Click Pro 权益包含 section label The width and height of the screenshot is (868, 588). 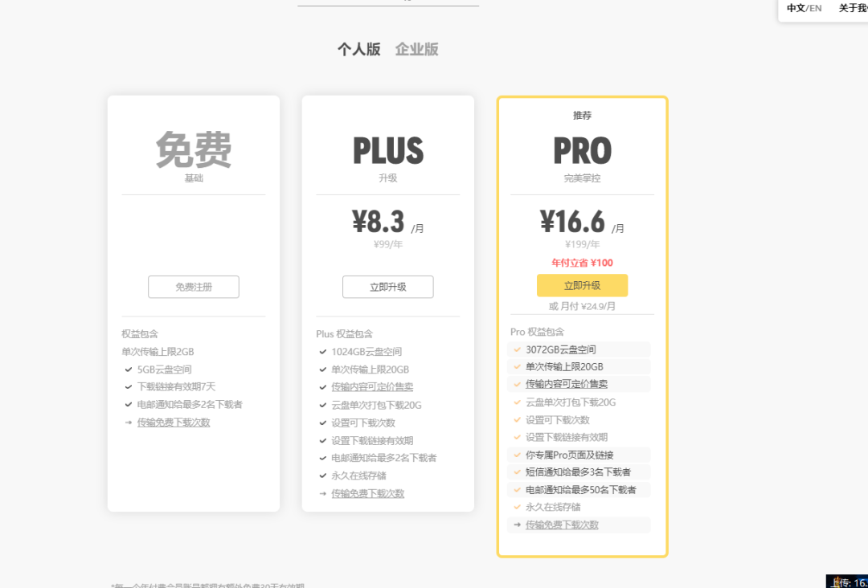point(538,332)
